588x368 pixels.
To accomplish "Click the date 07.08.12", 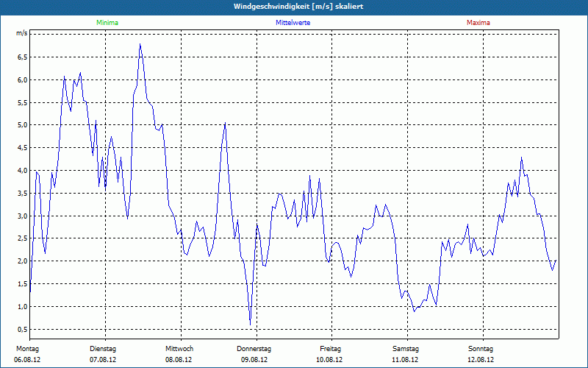I will 103,360.
